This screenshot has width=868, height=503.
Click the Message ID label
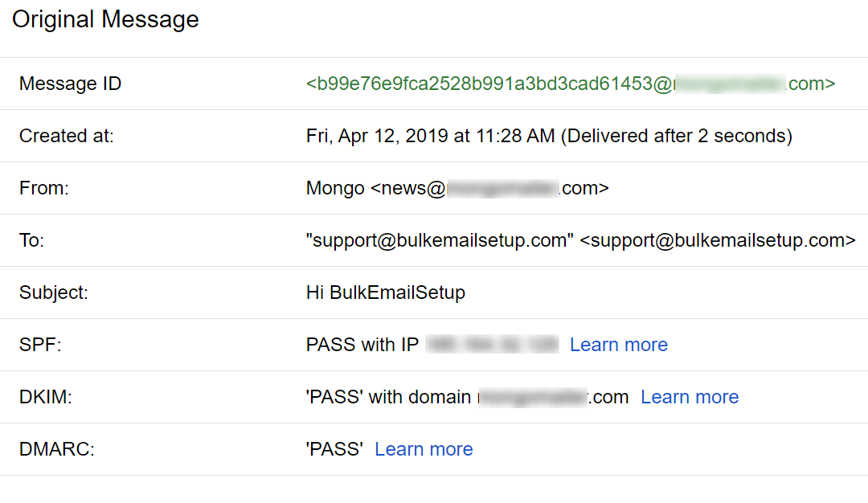70,84
